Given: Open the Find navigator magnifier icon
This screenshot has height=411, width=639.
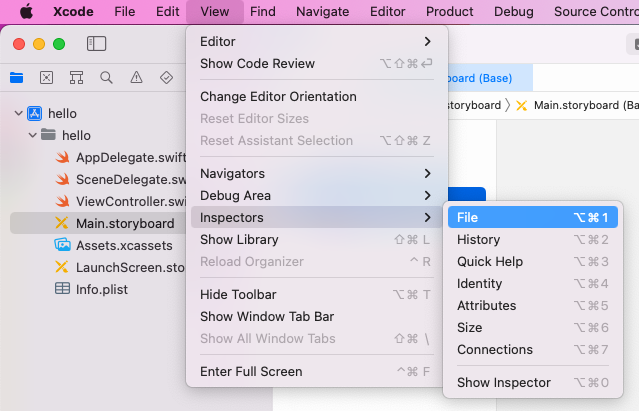Looking at the screenshot, I should click(106, 77).
